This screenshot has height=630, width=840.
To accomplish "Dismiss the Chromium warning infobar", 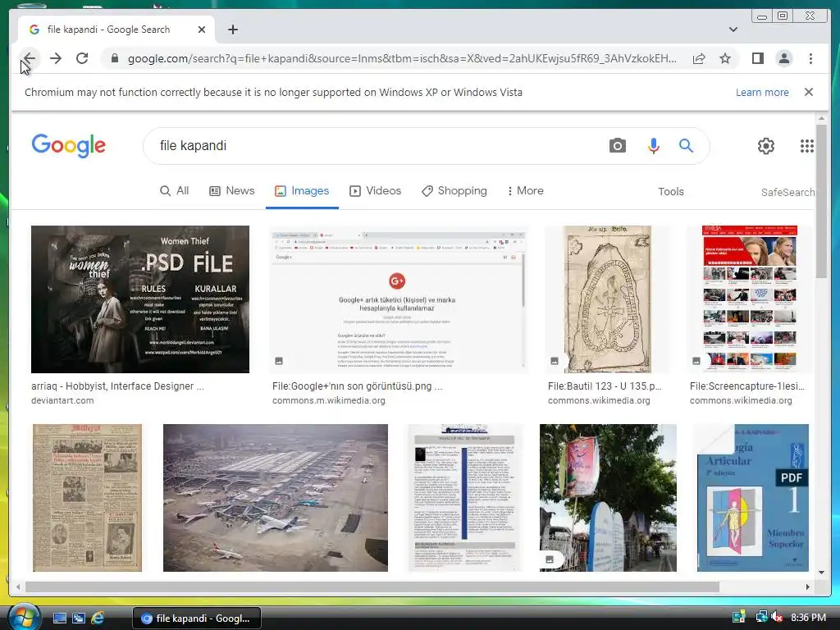I will pos(808,92).
